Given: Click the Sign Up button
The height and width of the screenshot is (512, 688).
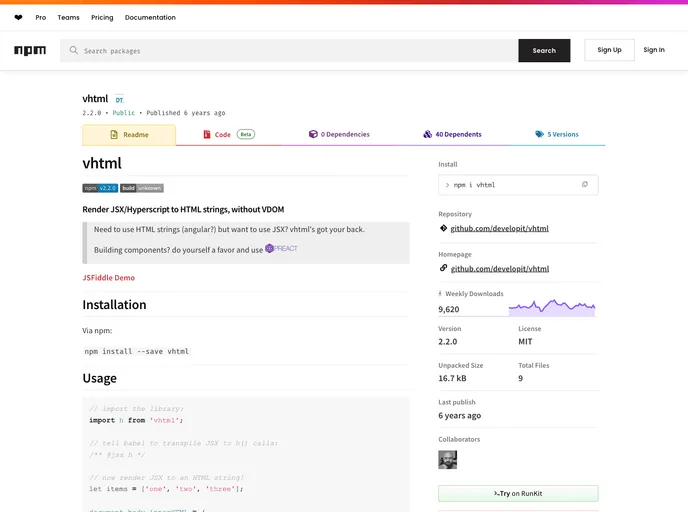Looking at the screenshot, I should point(609,50).
